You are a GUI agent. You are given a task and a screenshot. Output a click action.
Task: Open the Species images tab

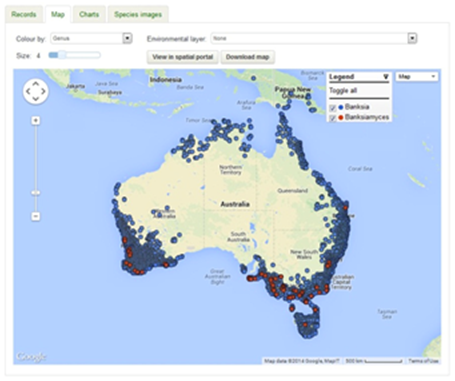tap(138, 14)
